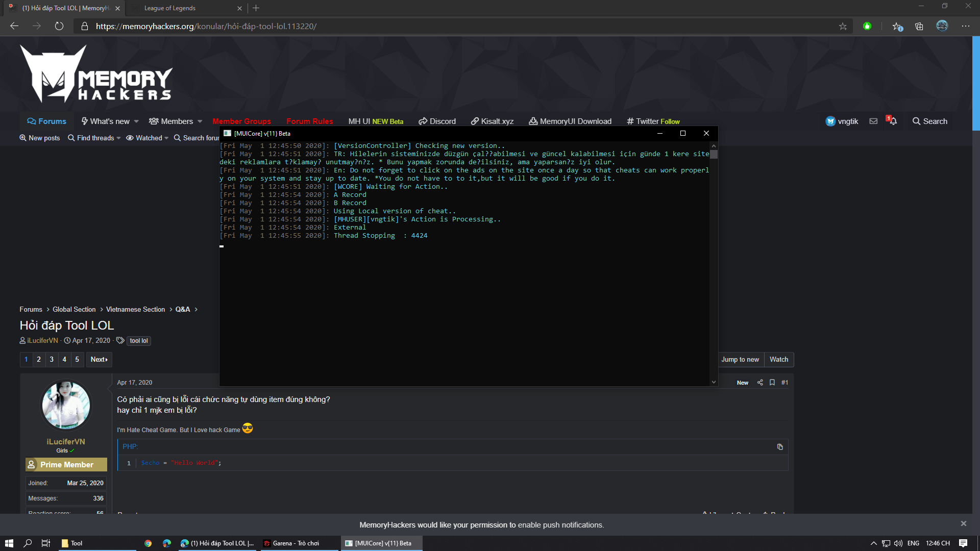Click Jump to new button

(740, 360)
